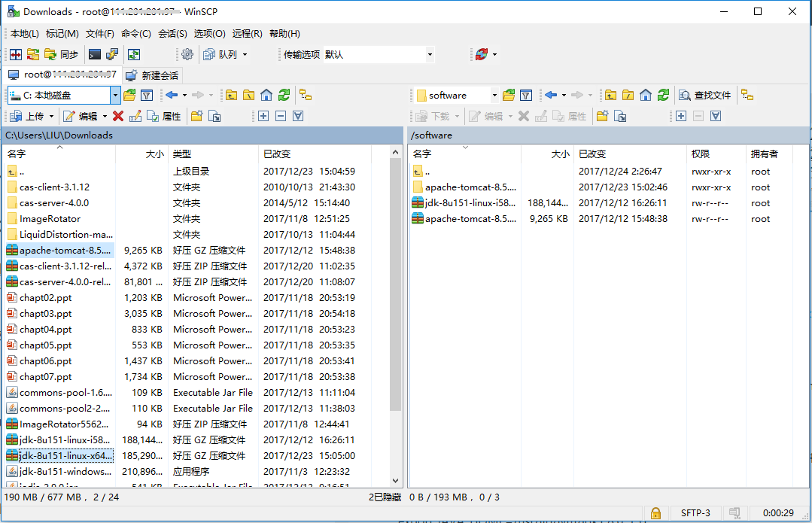
Task: Click the reconnect session globe icon
Action: [x=482, y=54]
